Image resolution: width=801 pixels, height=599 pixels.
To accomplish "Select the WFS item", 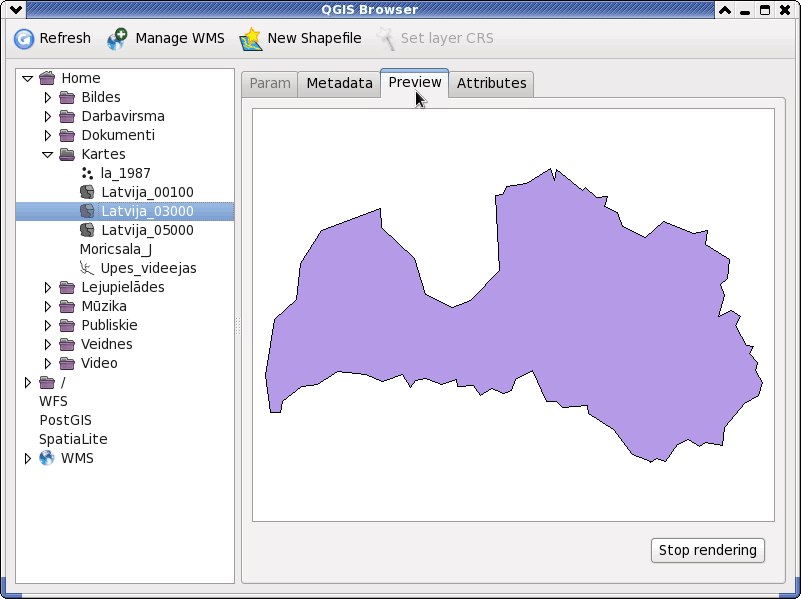I will click(53, 401).
